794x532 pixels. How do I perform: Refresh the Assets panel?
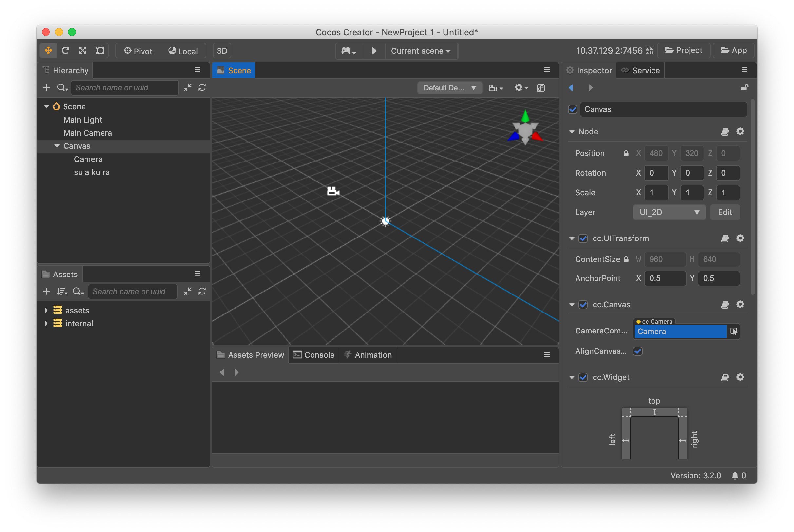click(202, 292)
